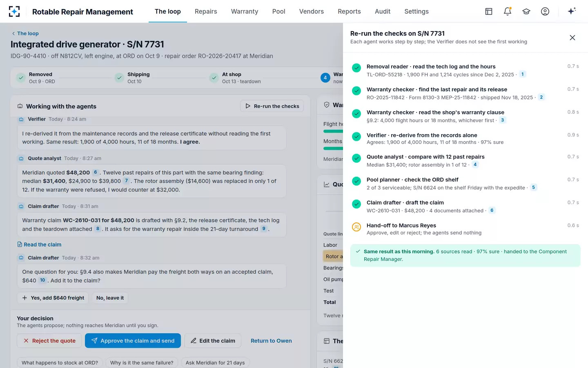Click Reject the quote
This screenshot has height=368, width=588.
tap(49, 341)
